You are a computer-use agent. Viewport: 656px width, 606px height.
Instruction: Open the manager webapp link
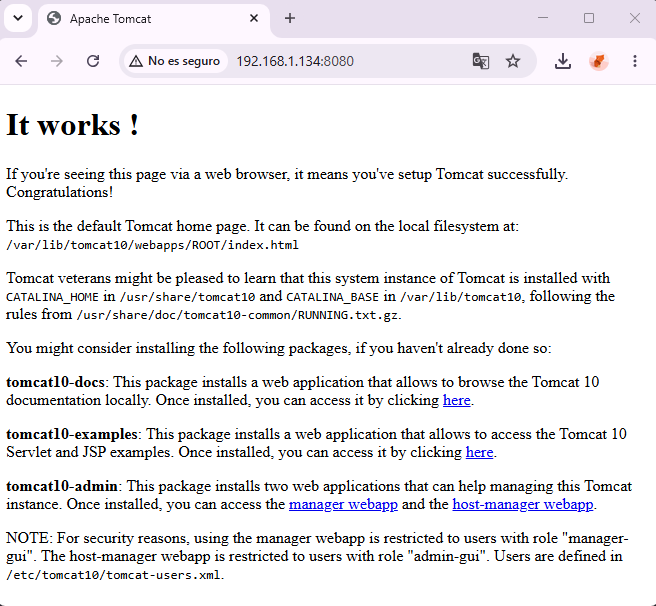[343, 504]
